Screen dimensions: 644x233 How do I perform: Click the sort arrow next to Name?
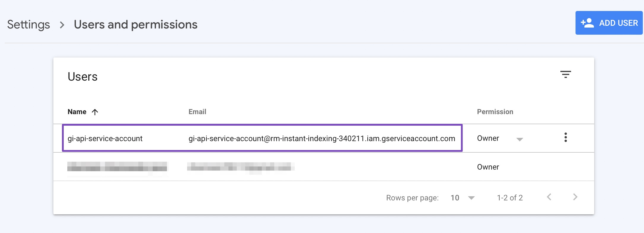click(94, 112)
